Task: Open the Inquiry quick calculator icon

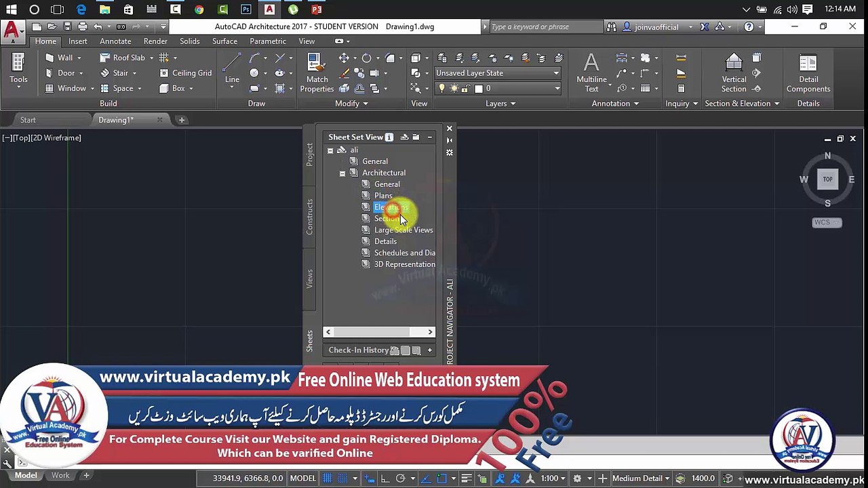Action: point(681,88)
